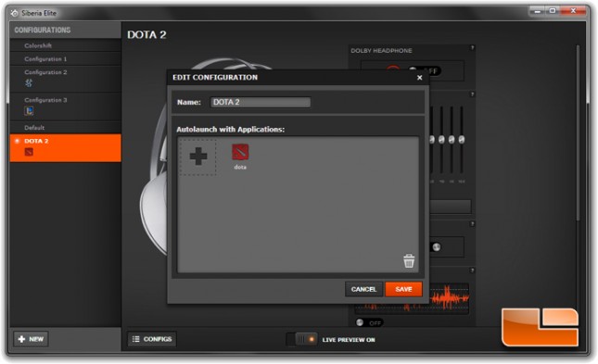
Task: Click the app icon under Configuration 2
Action: pyautogui.click(x=29, y=82)
